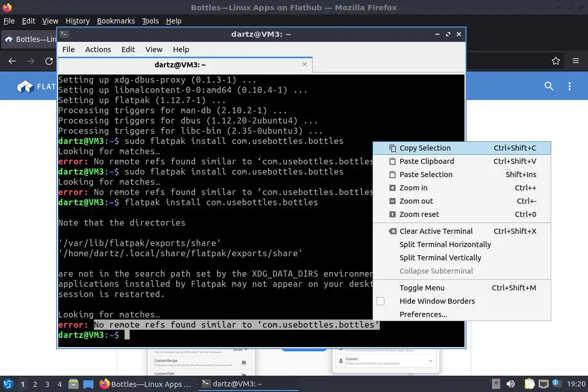Click the Flathub search icon
This screenshot has height=392, width=588.
(549, 86)
